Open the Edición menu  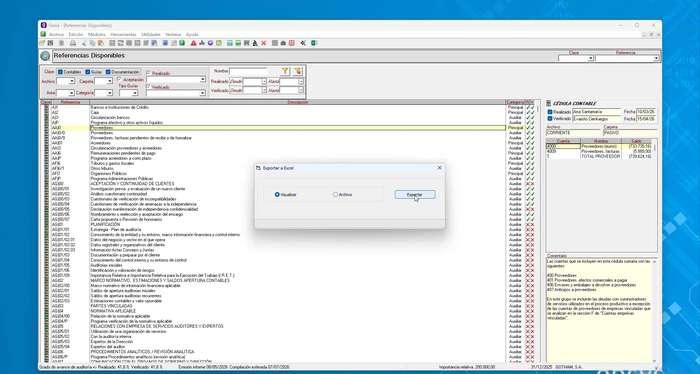point(76,34)
